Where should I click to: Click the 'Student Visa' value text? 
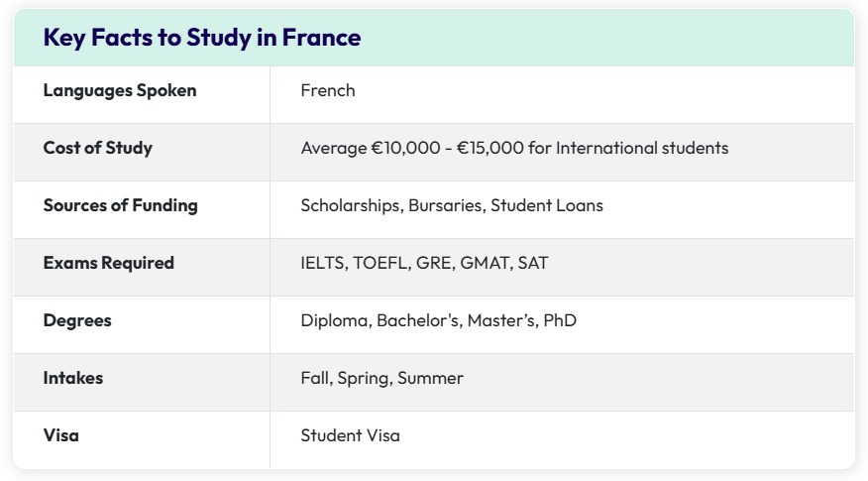(350, 435)
